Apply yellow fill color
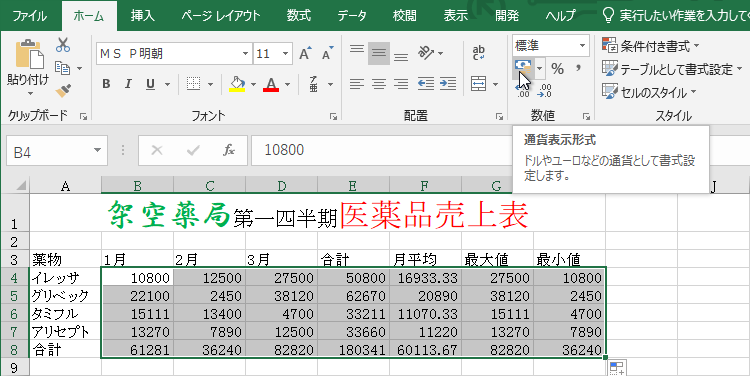Screen dimensions: 750x376 237,84
